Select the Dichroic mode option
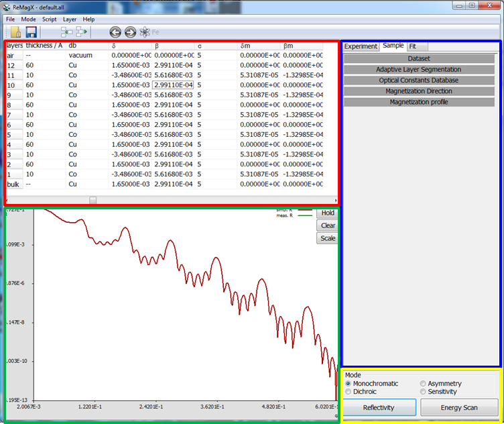This screenshot has width=504, height=424. pos(349,392)
